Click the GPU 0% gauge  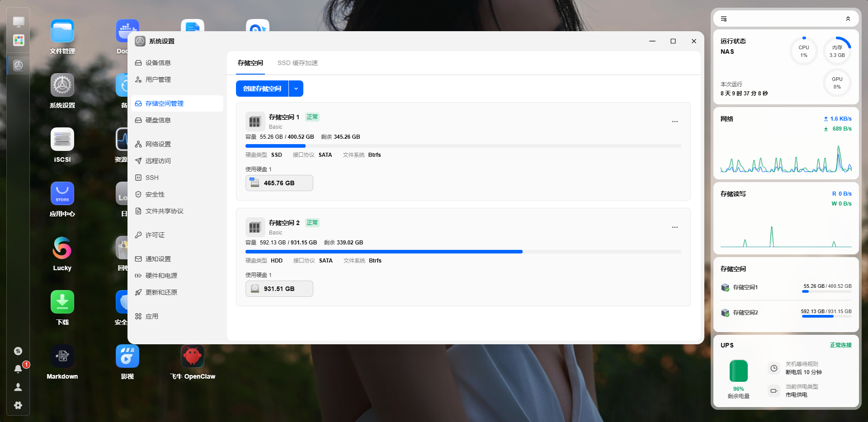837,83
